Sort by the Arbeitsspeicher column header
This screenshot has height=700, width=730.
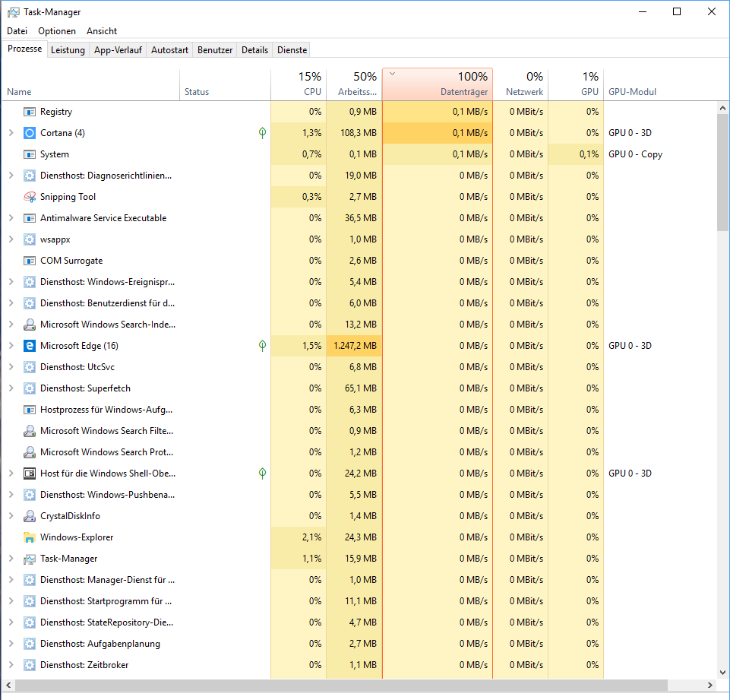pos(354,84)
